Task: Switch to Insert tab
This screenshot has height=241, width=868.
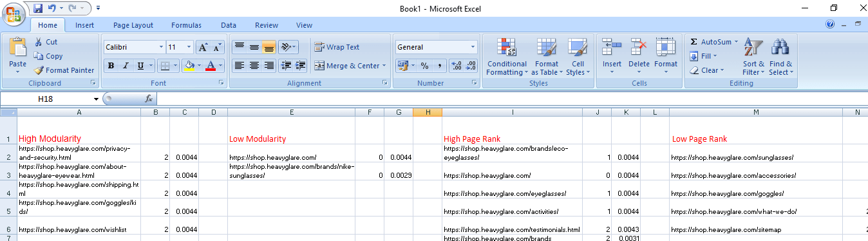Action: pos(84,25)
